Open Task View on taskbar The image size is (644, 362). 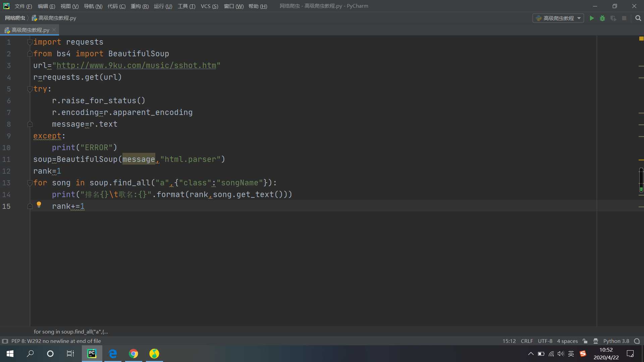[70, 354]
